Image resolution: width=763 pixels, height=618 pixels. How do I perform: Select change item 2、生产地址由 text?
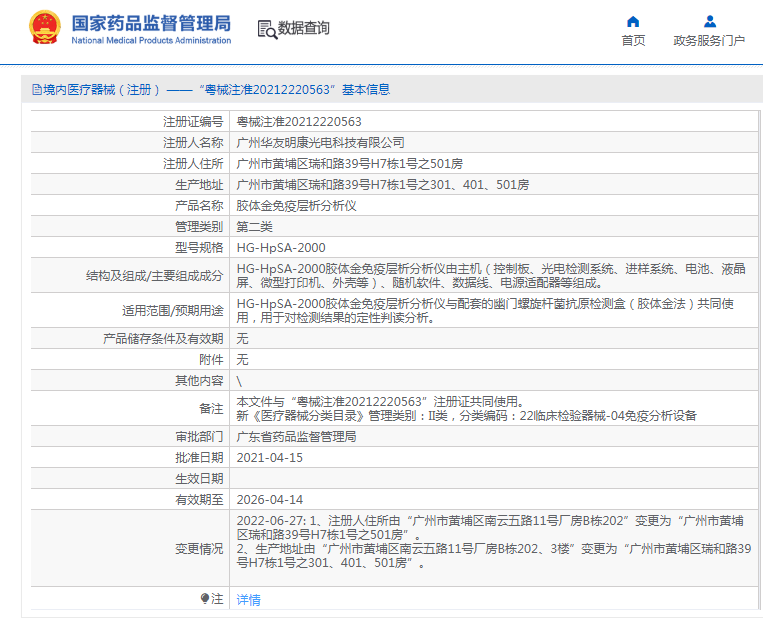[x=494, y=556]
